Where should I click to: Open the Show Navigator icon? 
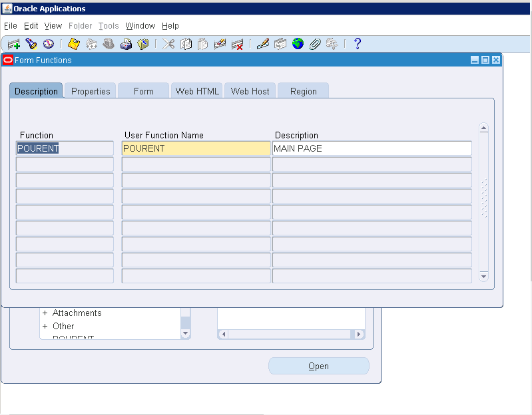(x=48, y=44)
